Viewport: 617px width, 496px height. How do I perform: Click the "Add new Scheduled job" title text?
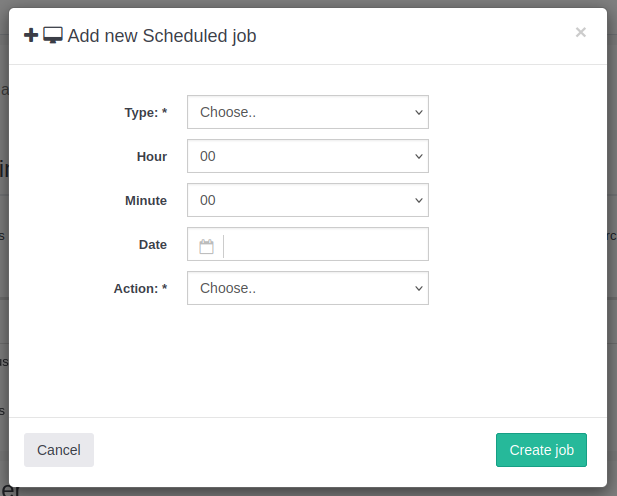point(162,37)
